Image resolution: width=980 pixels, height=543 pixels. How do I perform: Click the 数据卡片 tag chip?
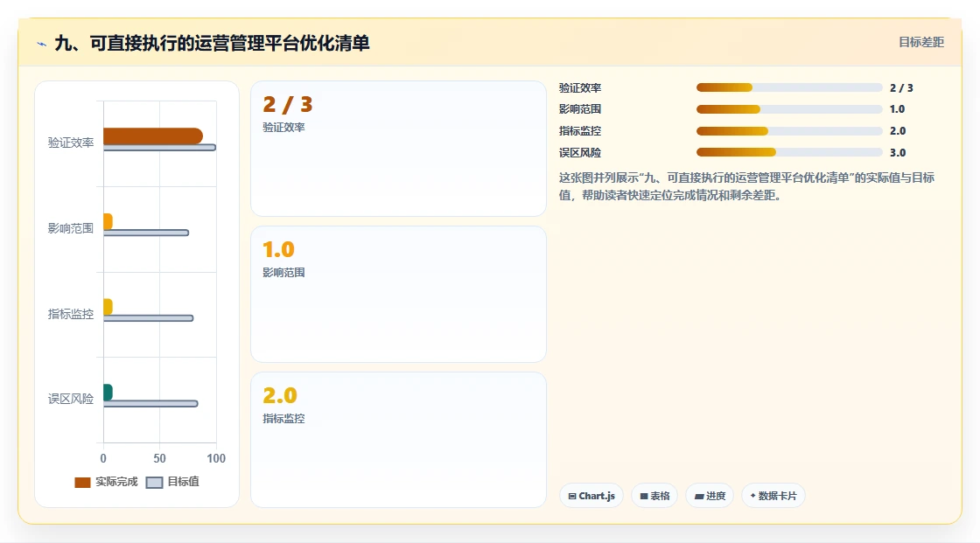(x=773, y=496)
